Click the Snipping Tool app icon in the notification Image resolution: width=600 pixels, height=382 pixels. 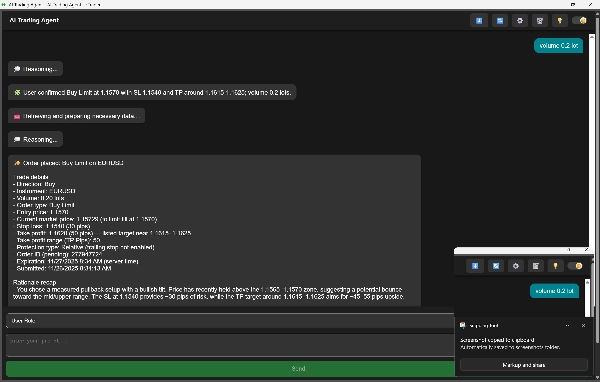coord(463,325)
